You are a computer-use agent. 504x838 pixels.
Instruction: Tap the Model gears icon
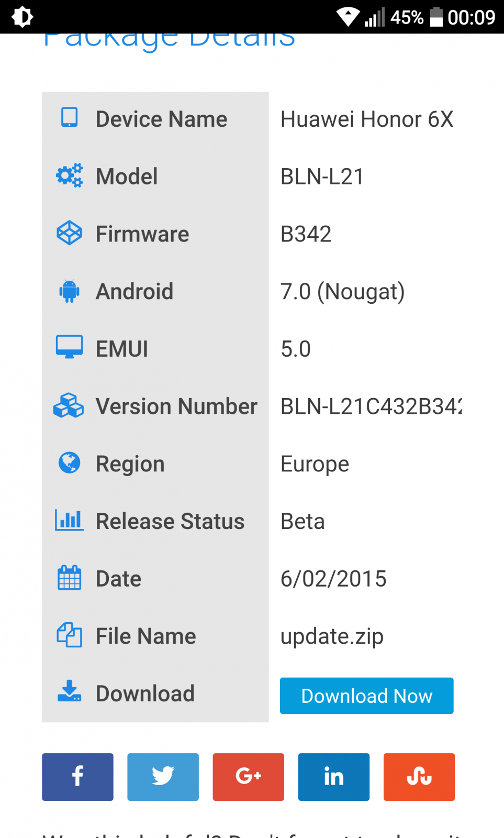coord(69,175)
